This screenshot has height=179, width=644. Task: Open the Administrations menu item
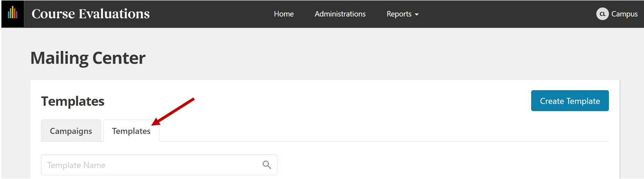340,14
